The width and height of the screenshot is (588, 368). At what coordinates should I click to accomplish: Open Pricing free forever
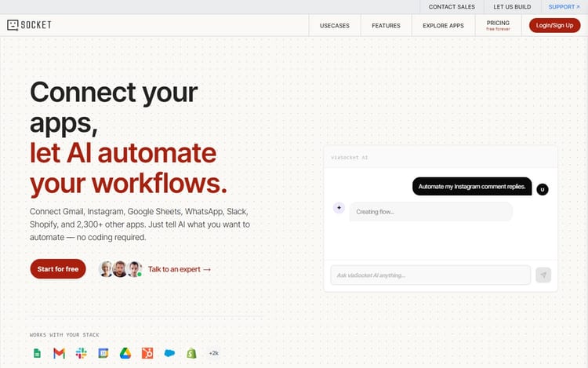[x=498, y=26]
